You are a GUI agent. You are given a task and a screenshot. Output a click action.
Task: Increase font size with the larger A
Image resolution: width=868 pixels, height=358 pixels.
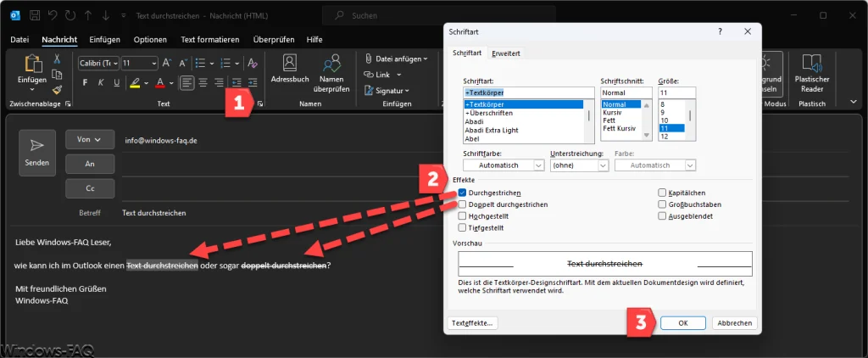point(167,63)
